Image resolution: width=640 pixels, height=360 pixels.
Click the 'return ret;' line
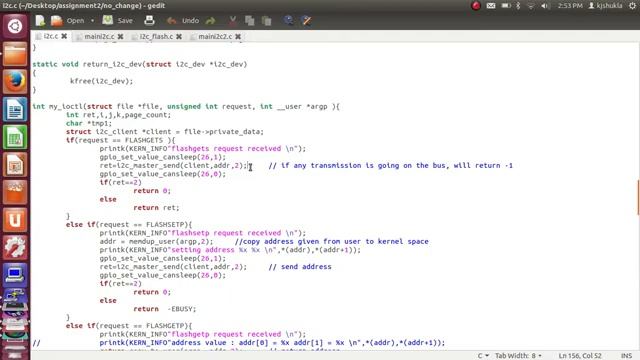pos(156,207)
